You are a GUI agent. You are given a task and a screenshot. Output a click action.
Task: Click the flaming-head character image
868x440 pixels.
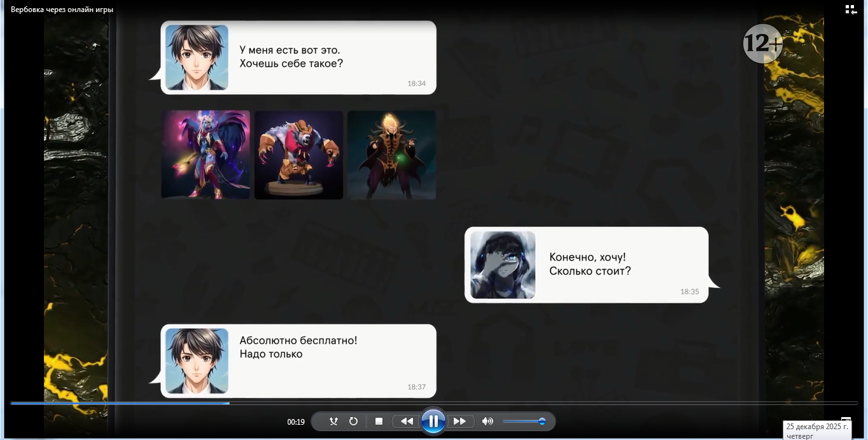[x=391, y=155]
